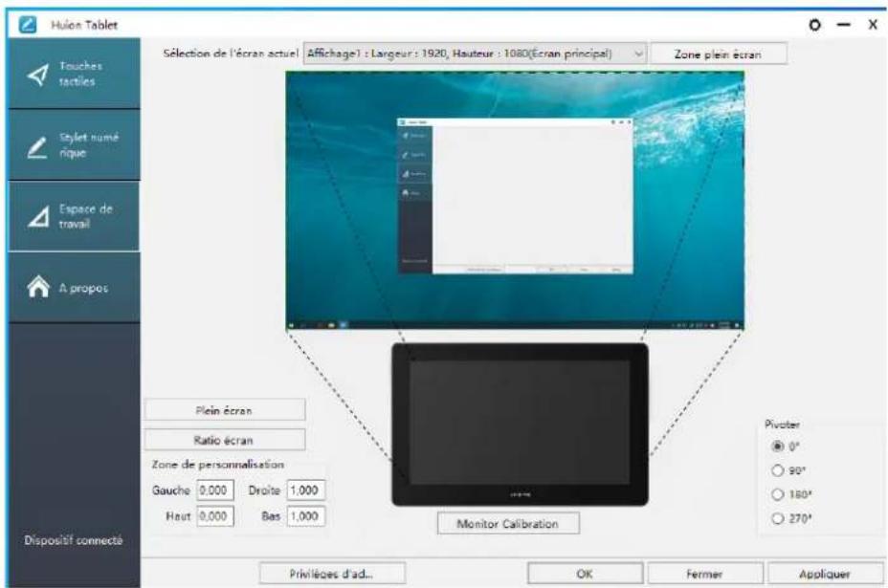The width and height of the screenshot is (888, 588).
Task: Click the Bas value field
Action: click(x=306, y=516)
